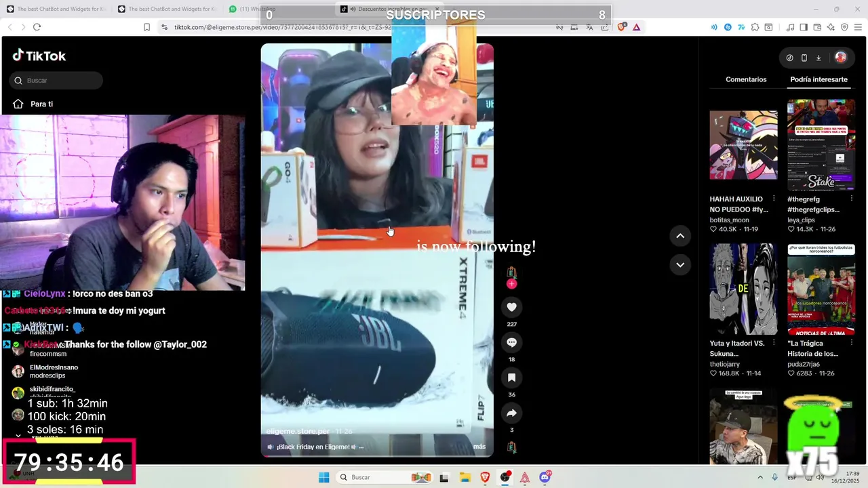This screenshot has width=868, height=488.
Task: Click the circular coin icon in TikTok header
Action: tap(789, 58)
